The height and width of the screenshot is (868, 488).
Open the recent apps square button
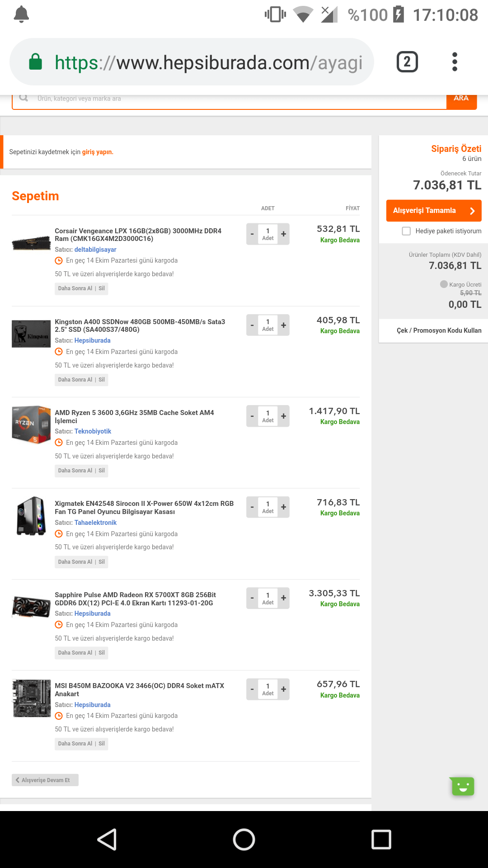381,840
